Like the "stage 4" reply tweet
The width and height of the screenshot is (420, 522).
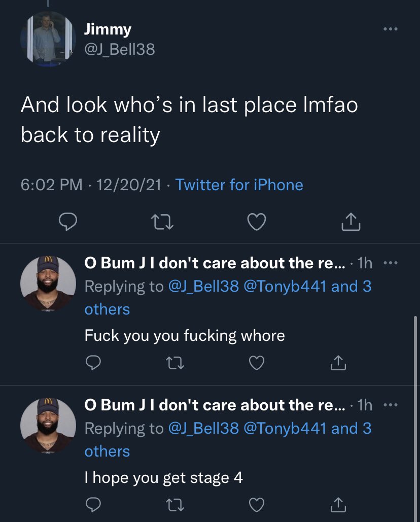(x=257, y=505)
